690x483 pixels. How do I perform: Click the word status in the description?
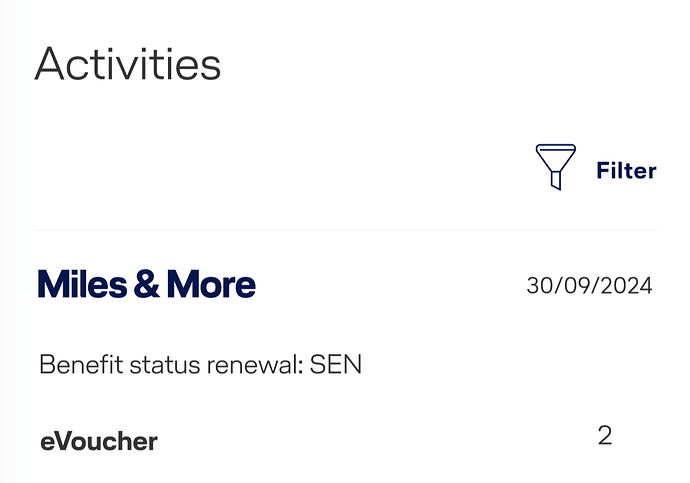(165, 365)
